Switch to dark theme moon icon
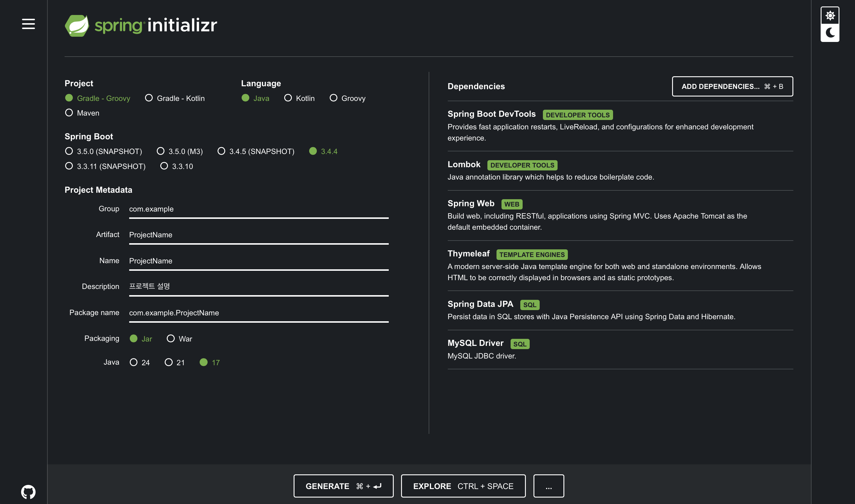The height and width of the screenshot is (504, 855). [x=830, y=33]
